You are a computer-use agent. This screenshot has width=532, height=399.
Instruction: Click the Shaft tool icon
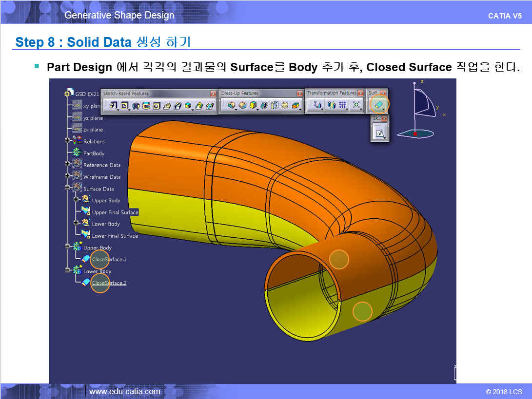pyautogui.click(x=136, y=105)
